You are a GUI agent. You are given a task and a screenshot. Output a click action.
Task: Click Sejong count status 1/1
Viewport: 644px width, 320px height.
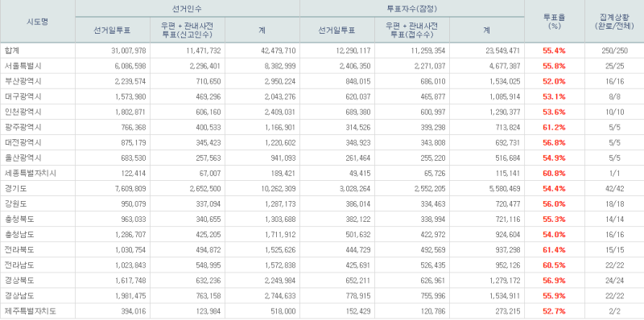point(614,173)
